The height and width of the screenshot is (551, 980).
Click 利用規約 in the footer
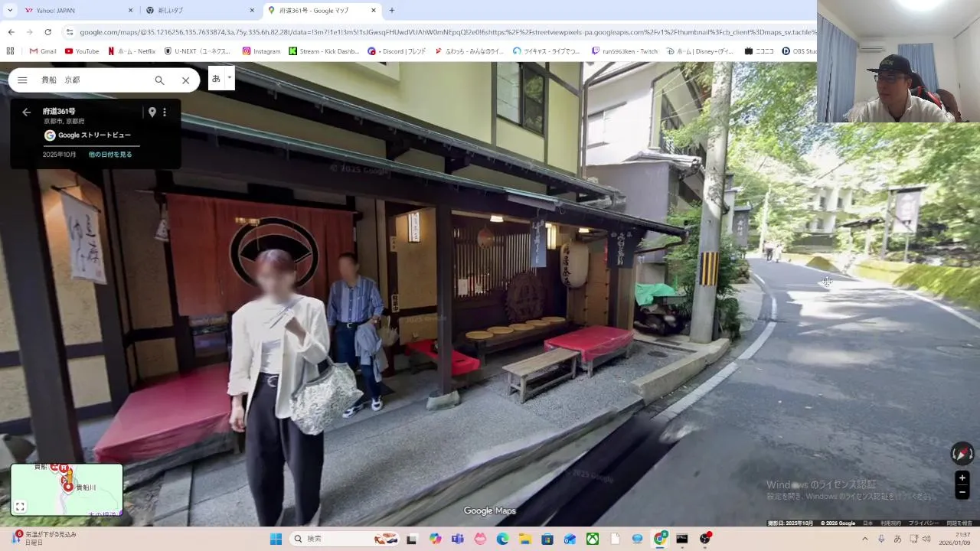pos(890,523)
